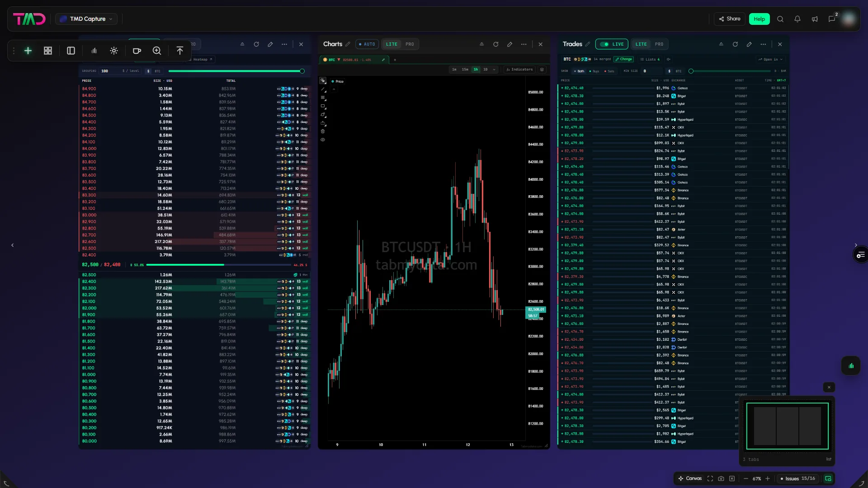The width and height of the screenshot is (868, 488).
Task: Expand the Open in dropdown
Action: (770, 60)
